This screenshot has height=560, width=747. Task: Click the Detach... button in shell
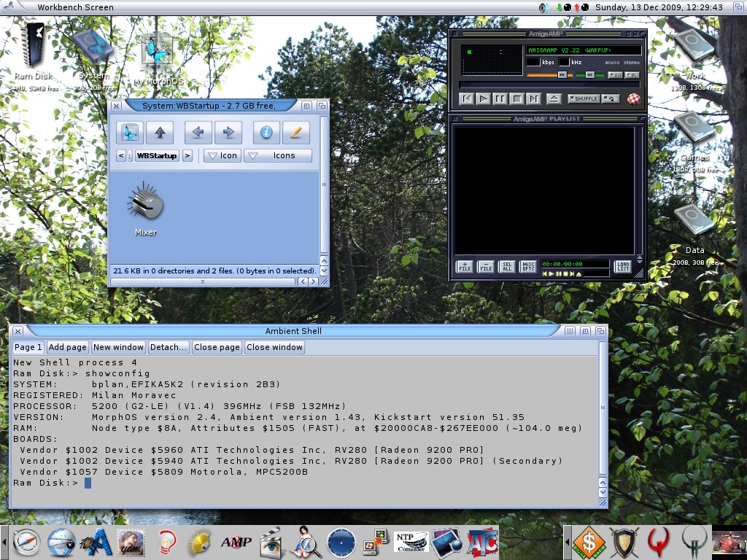tap(169, 347)
